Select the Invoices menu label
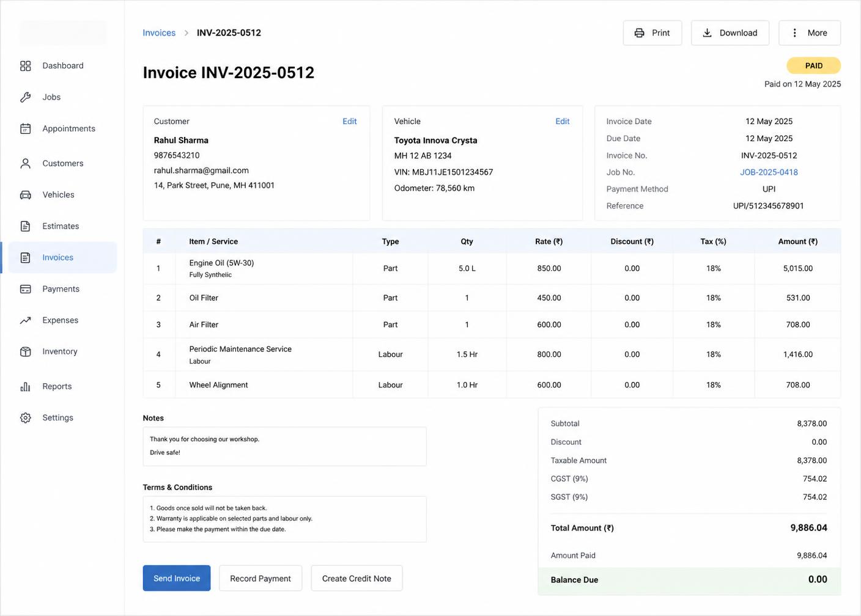Image resolution: width=861 pixels, height=616 pixels. [58, 258]
